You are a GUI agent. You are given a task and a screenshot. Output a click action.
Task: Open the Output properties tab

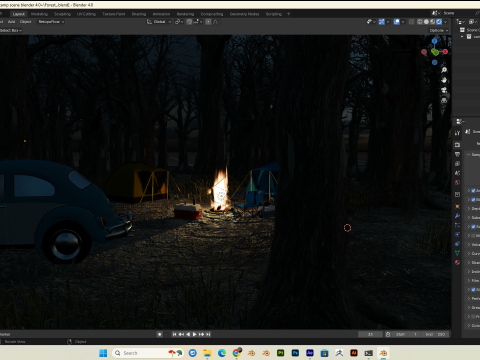pos(457,154)
